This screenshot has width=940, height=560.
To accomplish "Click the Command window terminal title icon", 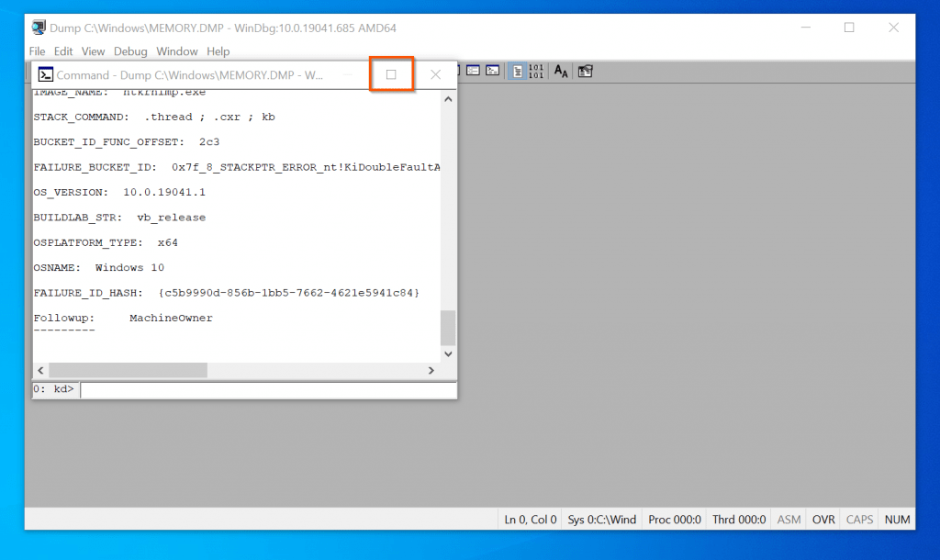I will [x=46, y=74].
